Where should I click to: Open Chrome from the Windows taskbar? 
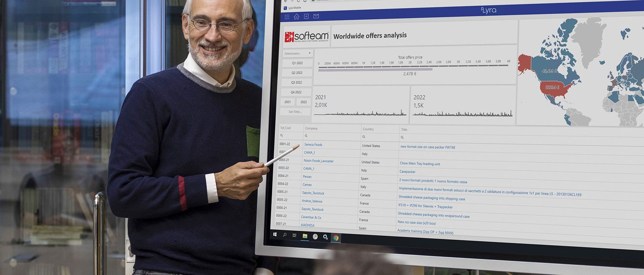[336, 237]
